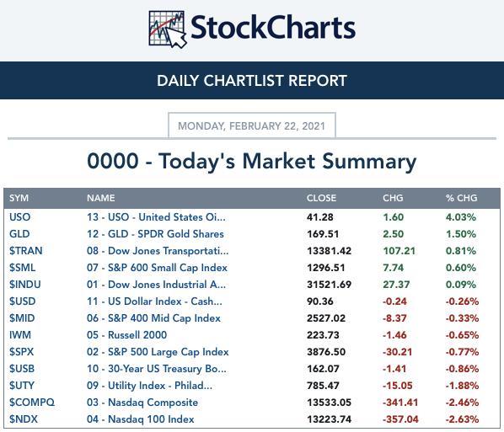This screenshot has height=432, width=504.
Task: Click the $USD ticker symbol
Action: pyautogui.click(x=23, y=301)
